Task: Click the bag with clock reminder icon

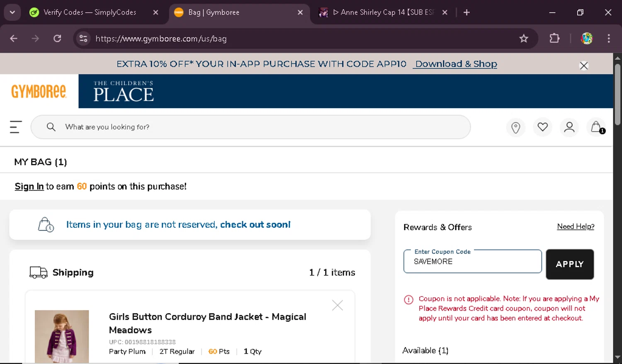Action: [x=46, y=224]
